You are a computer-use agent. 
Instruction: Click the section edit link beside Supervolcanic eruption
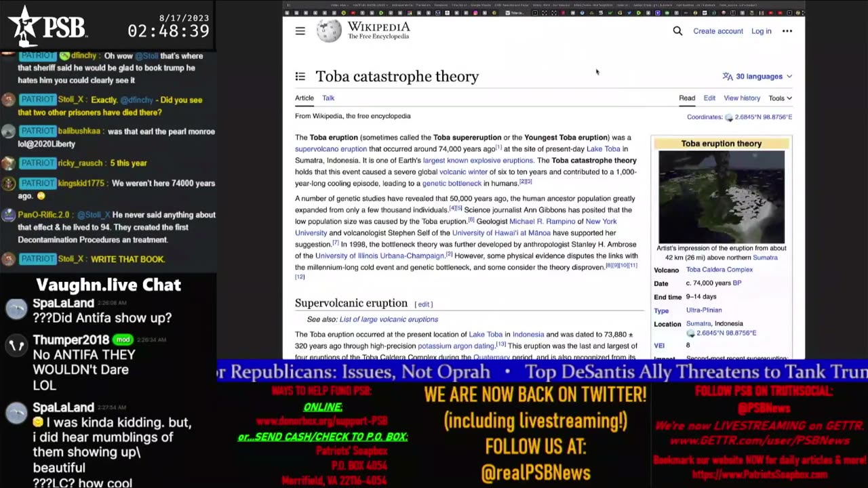pos(424,304)
